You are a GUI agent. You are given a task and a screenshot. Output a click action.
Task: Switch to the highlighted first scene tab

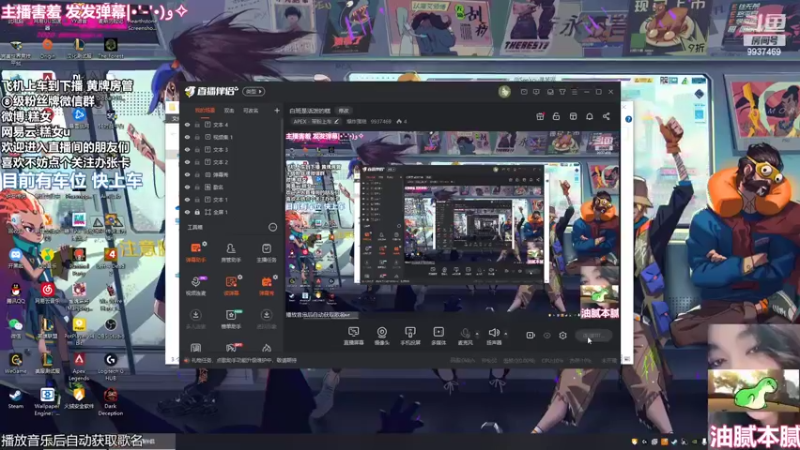tap(205, 110)
